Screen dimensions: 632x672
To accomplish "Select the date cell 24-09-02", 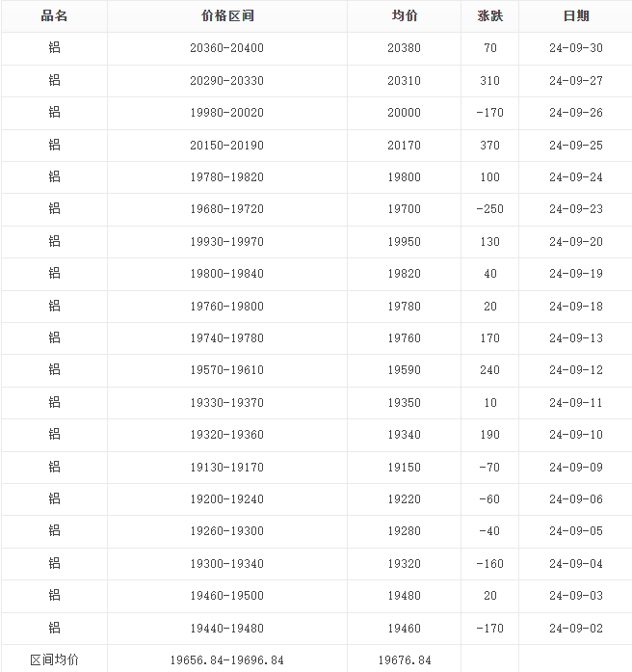I will tap(575, 628).
